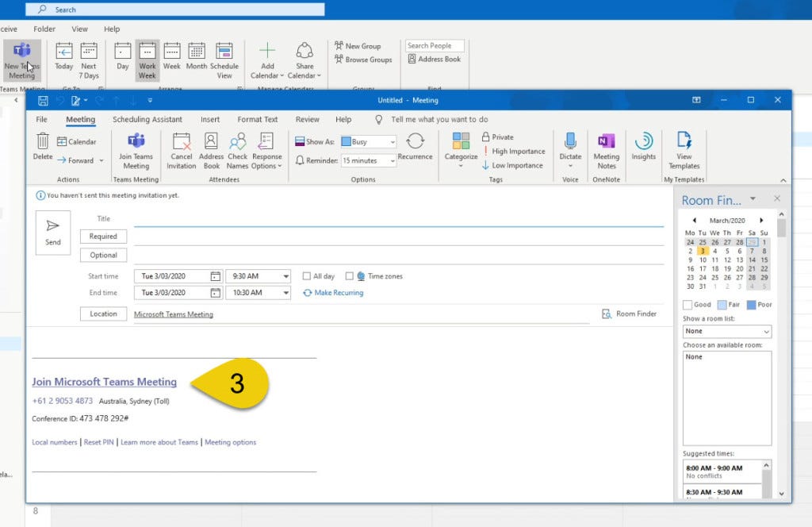Click the Search People field

click(435, 45)
